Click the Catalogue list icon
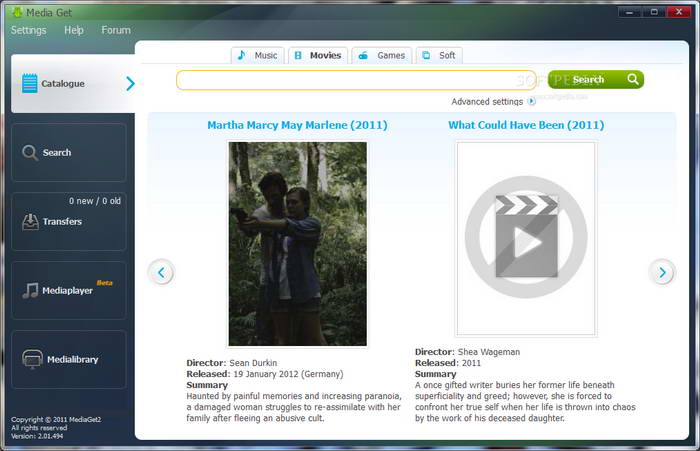Viewport: 700px width, 451px height. click(29, 84)
